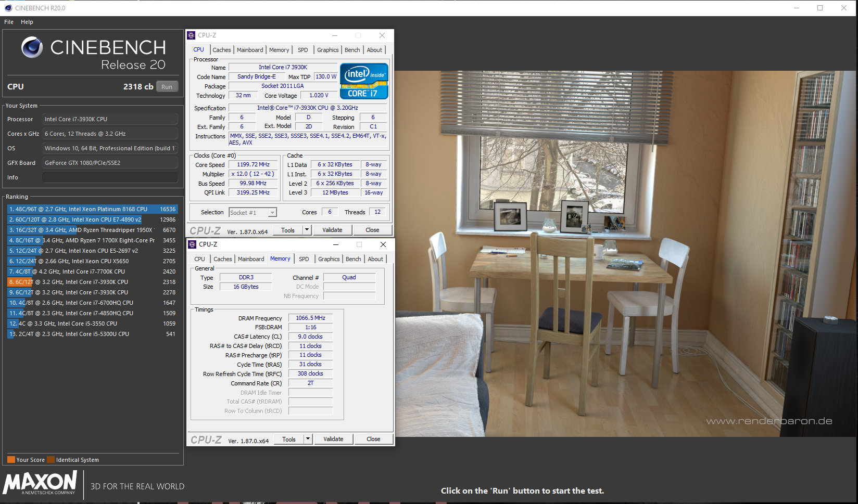Click the Processor field reading Intel Core i7-3930K CPU
The width and height of the screenshot is (858, 504).
coord(110,119)
